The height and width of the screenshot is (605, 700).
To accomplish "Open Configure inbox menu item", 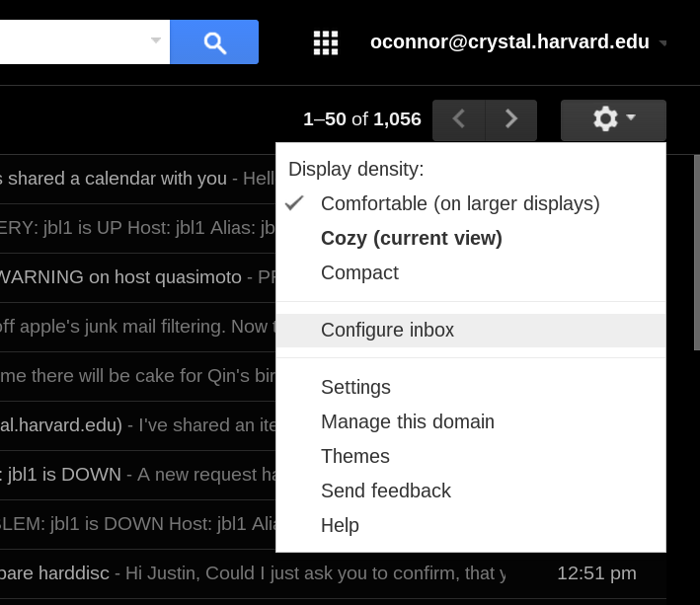I will tap(471, 331).
